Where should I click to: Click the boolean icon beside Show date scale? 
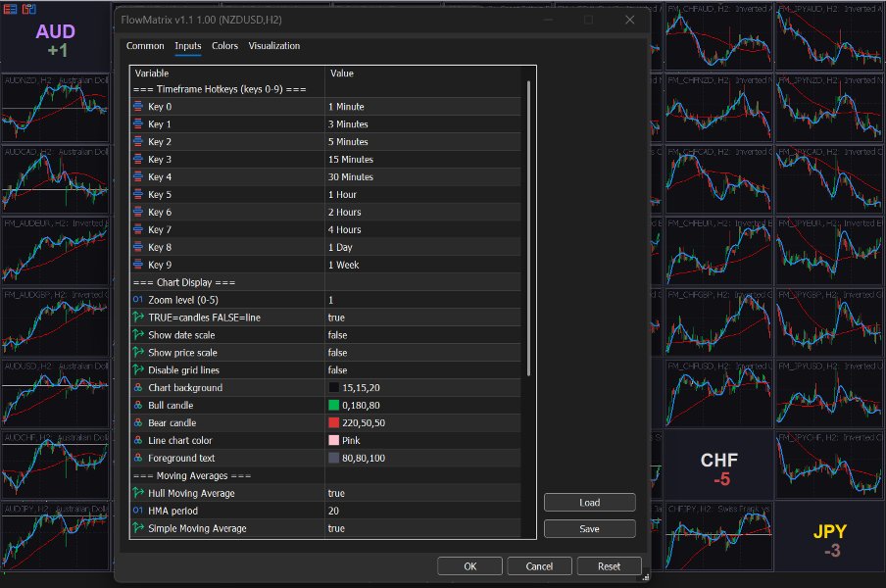pos(138,334)
